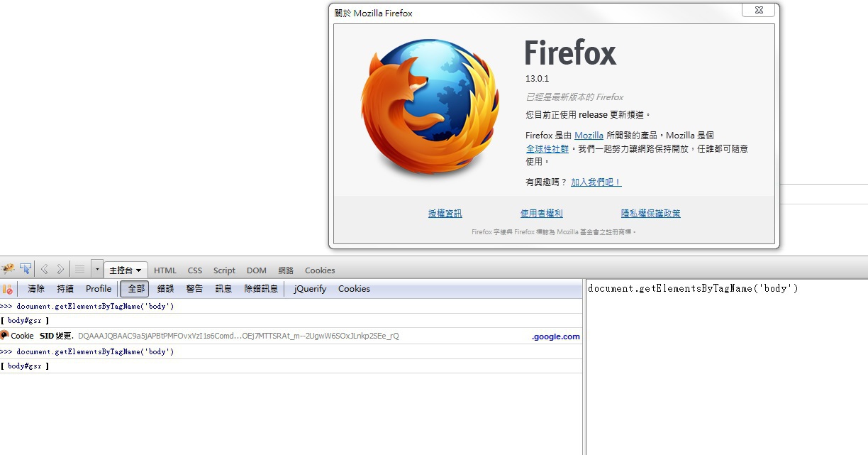
Task: Click inside the command editor text area
Action: click(x=727, y=368)
